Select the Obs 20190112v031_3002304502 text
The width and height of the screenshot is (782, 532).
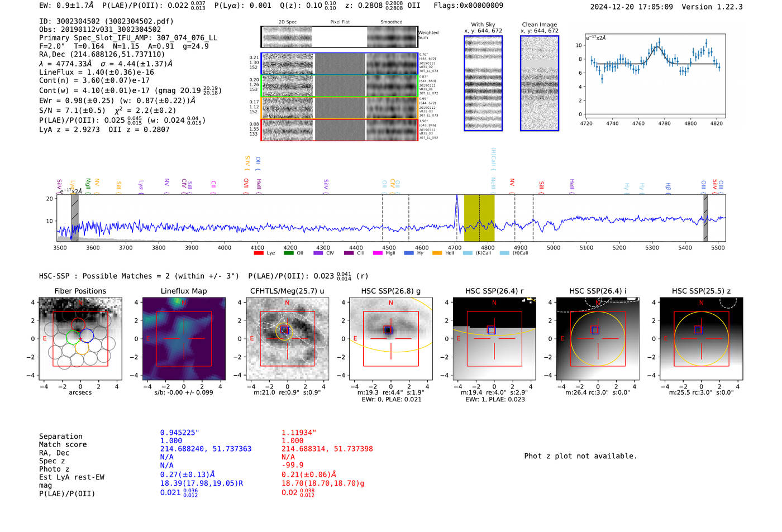coord(100,30)
